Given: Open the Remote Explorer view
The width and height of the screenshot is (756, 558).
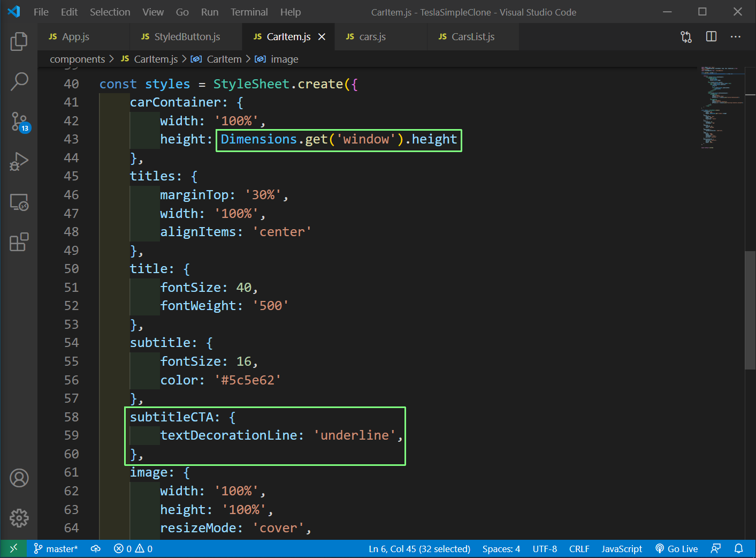Looking at the screenshot, I should 19,202.
